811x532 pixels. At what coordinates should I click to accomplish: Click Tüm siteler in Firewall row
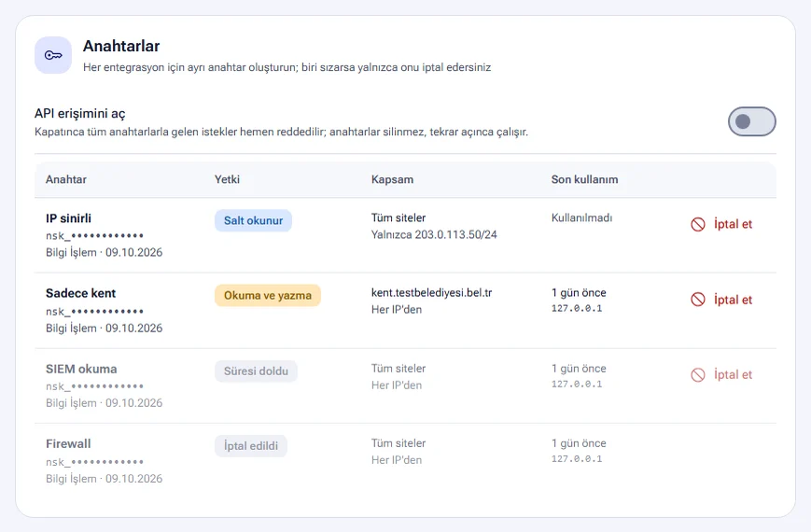(399, 443)
